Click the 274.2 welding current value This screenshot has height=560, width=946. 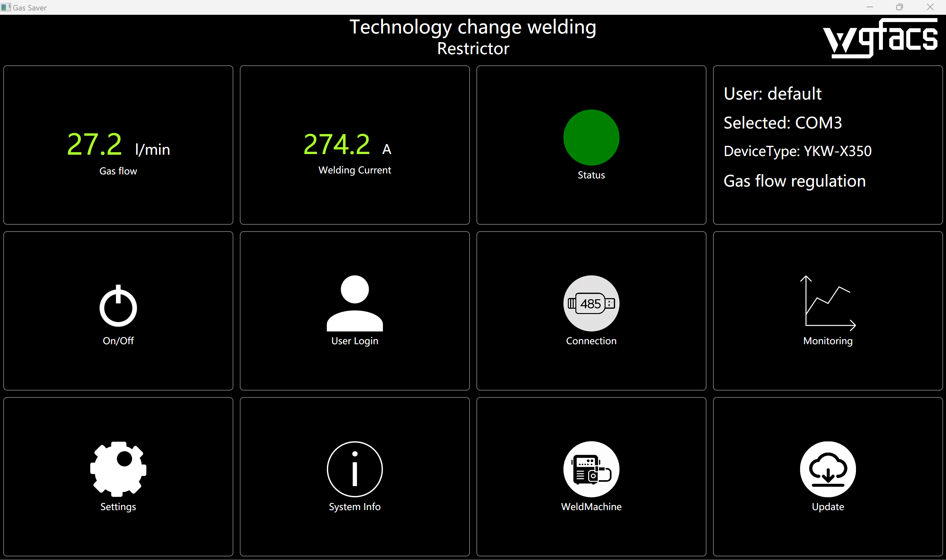[x=336, y=144]
